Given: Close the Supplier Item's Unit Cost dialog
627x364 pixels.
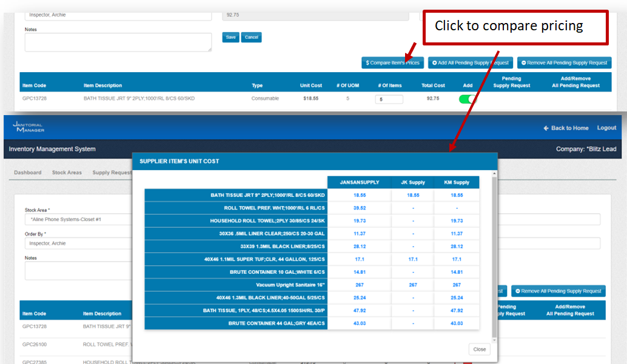Looking at the screenshot, I should pos(479,349).
